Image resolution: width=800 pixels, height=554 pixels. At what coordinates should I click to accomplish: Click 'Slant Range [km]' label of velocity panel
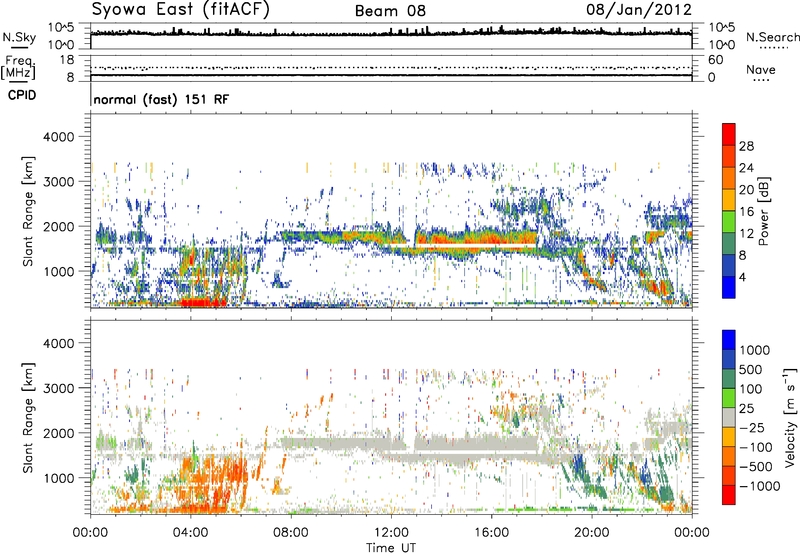pyautogui.click(x=28, y=417)
